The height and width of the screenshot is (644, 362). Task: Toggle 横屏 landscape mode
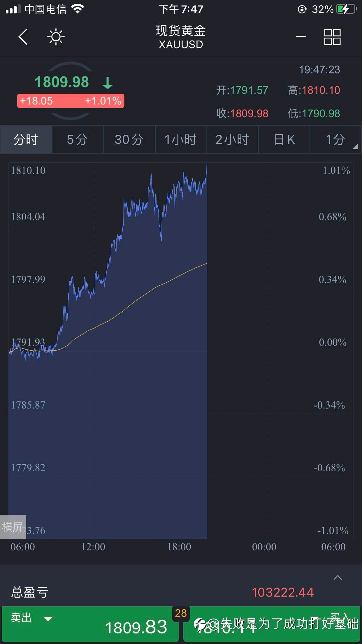[x=13, y=527]
